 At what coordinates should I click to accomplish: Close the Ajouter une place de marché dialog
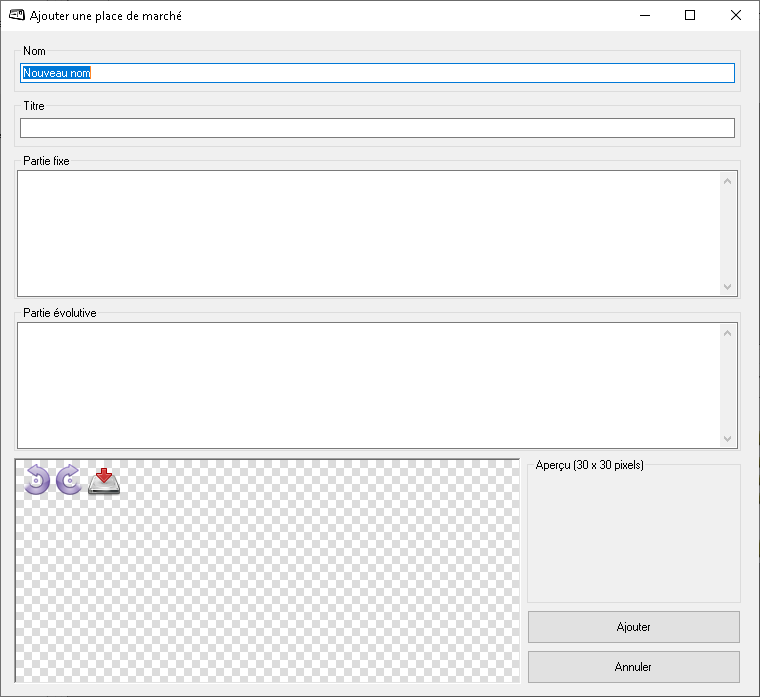click(x=736, y=15)
